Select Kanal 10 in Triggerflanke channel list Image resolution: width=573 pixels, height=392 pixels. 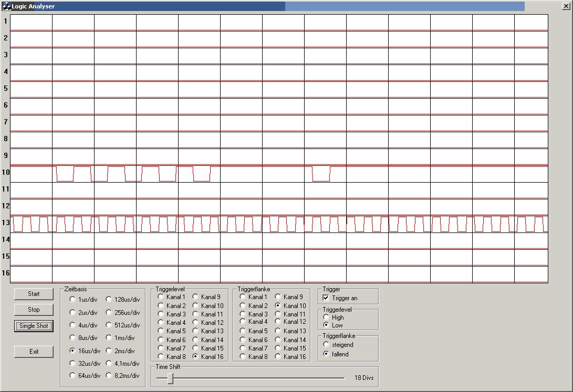click(x=278, y=306)
